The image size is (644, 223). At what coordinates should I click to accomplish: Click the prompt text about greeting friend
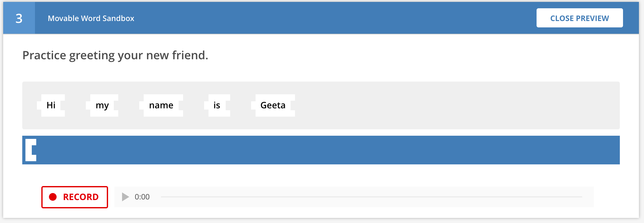[x=115, y=55]
